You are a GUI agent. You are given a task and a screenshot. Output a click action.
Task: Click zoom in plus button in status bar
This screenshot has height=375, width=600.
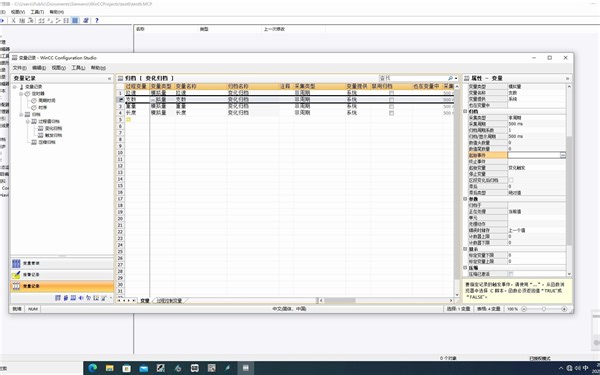tap(564, 309)
